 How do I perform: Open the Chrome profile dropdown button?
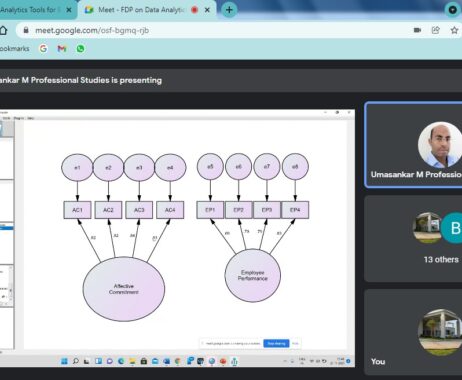click(x=453, y=10)
